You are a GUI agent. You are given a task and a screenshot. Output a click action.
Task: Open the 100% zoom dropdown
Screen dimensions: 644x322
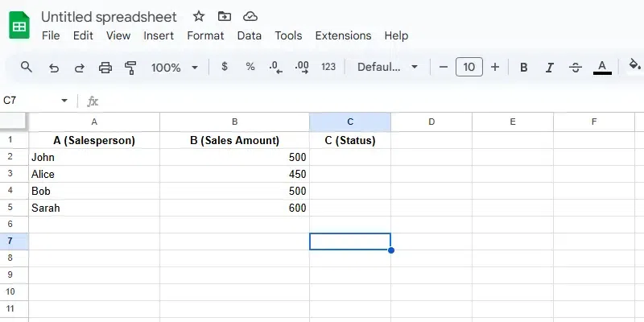pyautogui.click(x=173, y=68)
